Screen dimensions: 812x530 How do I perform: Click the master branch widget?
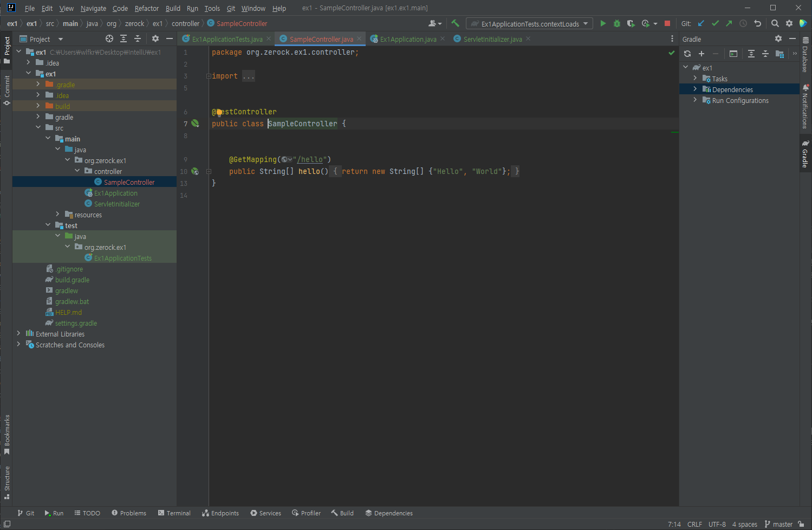coord(778,524)
